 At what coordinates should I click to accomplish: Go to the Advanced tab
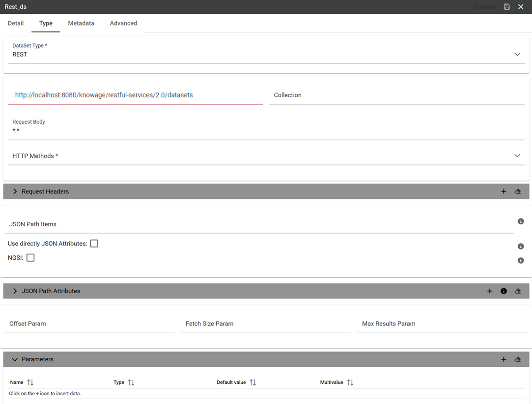point(123,23)
